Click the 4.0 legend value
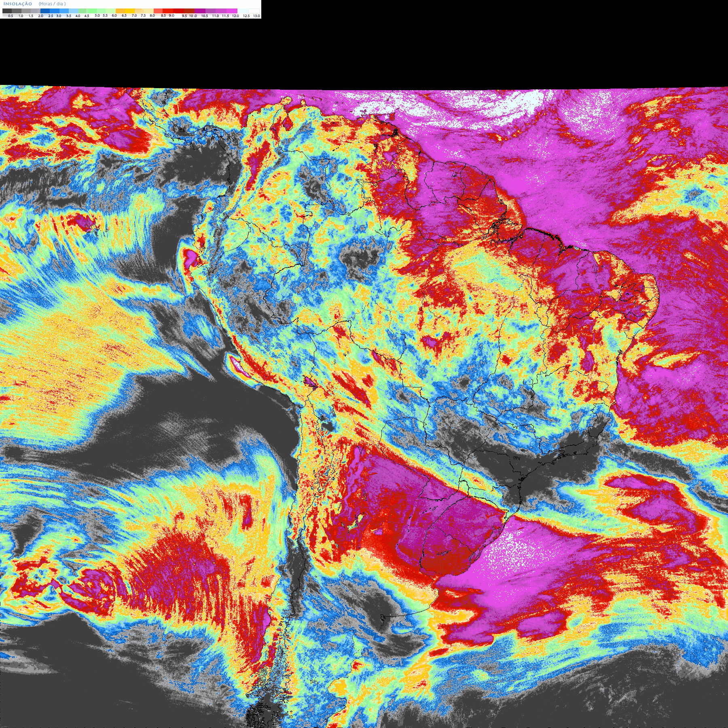728x728 pixels. (x=78, y=16)
